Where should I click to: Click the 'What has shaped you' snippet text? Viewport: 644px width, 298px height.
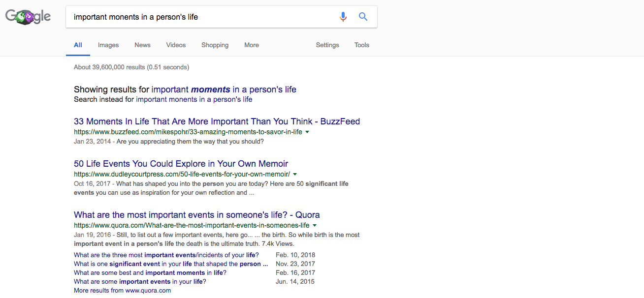[211, 188]
